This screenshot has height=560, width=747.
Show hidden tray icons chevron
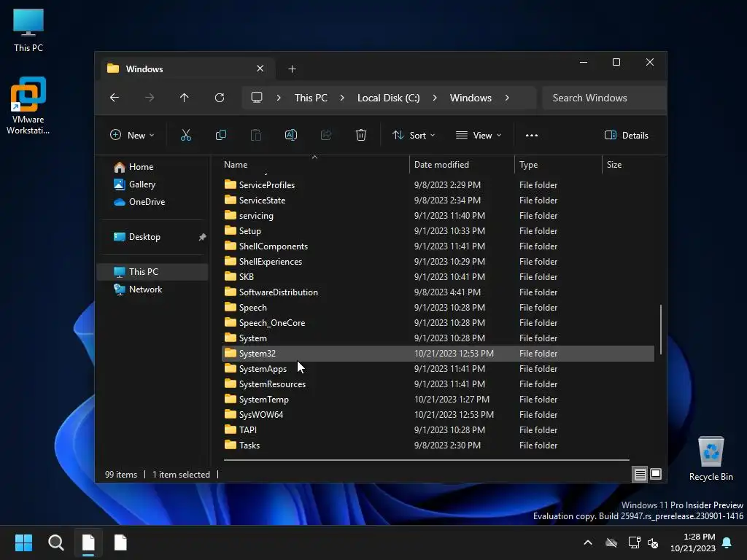point(588,542)
